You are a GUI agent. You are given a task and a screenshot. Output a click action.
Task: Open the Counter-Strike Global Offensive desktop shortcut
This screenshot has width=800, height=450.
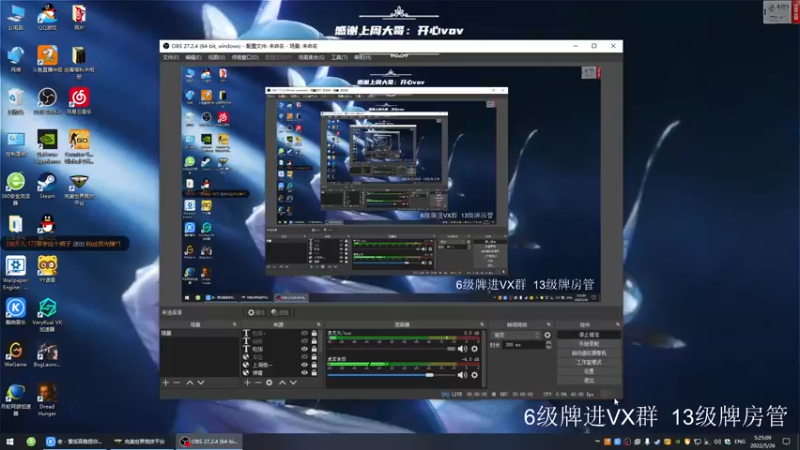coord(79,147)
